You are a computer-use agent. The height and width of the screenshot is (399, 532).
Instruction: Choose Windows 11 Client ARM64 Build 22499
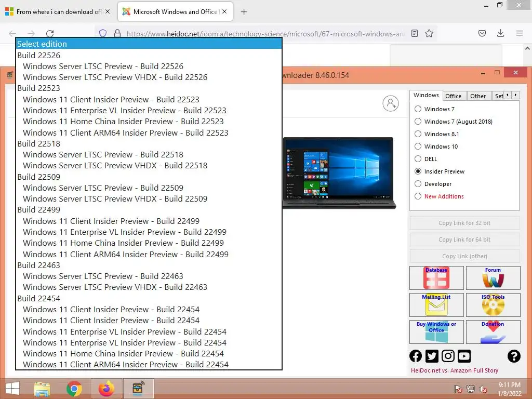(x=149, y=254)
